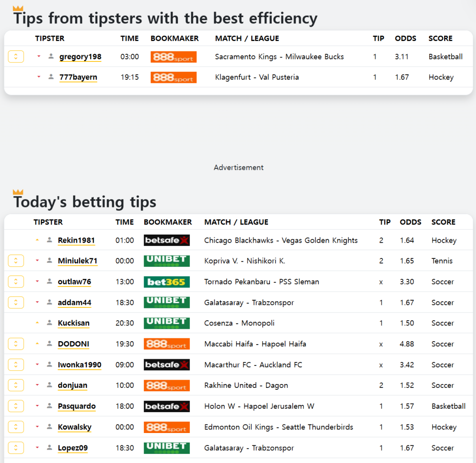The width and height of the screenshot is (476, 463).
Task: Click betsafe logo in Pasquardo row
Action: coord(167,406)
